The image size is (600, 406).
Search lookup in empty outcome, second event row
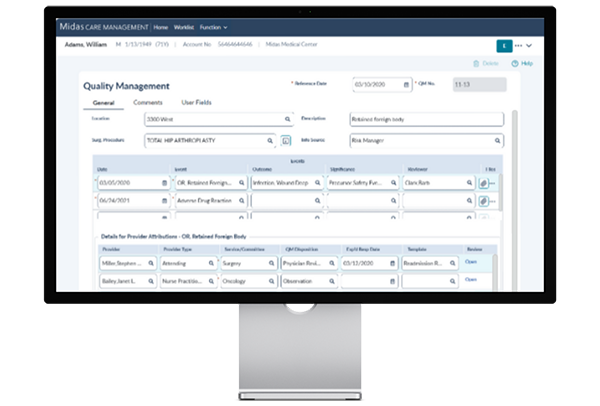317,201
